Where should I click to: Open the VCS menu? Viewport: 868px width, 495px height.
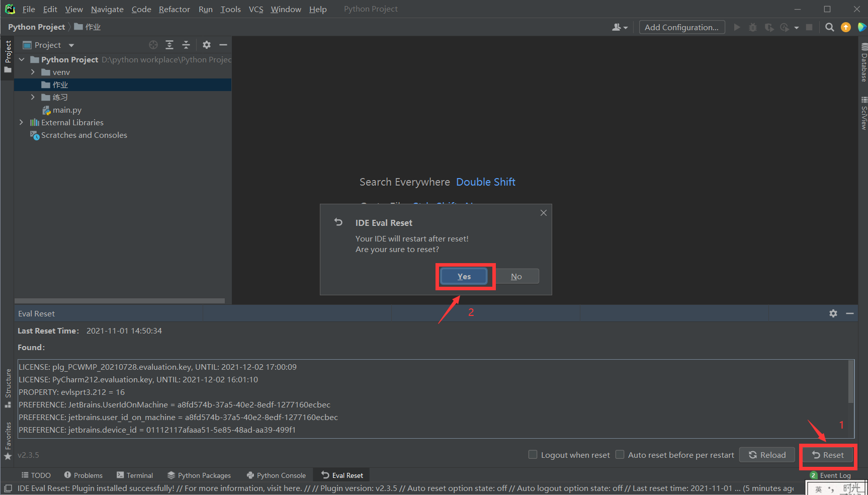click(256, 9)
